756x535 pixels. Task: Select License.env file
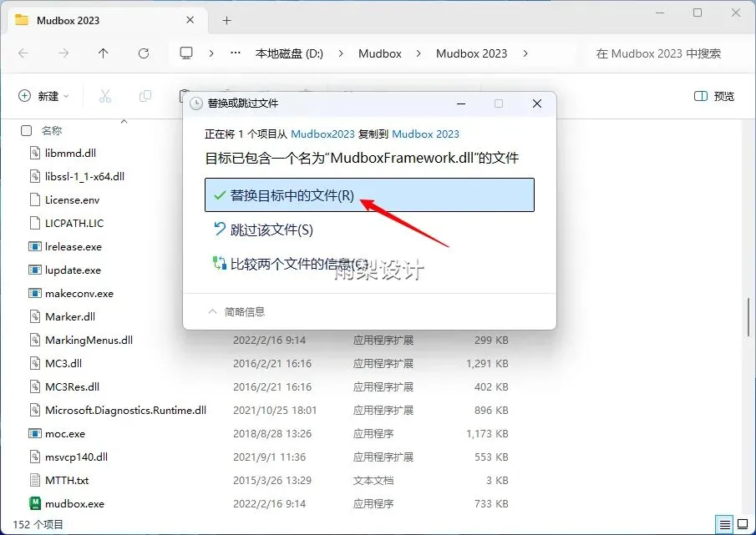pos(73,199)
